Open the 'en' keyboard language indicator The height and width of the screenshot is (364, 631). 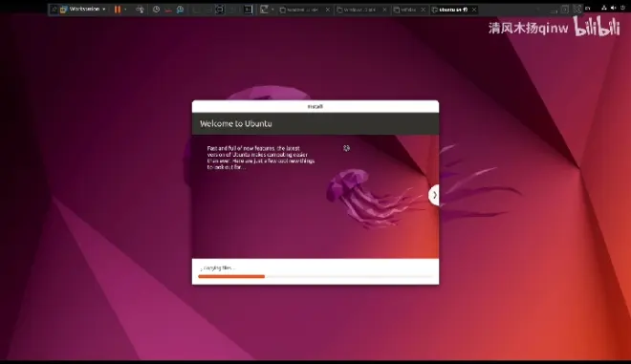pos(588,8)
